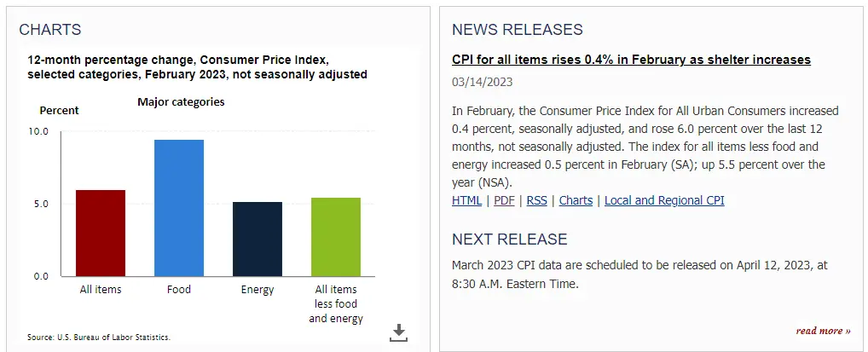
Task: Click the RSS feed link
Action: point(536,201)
